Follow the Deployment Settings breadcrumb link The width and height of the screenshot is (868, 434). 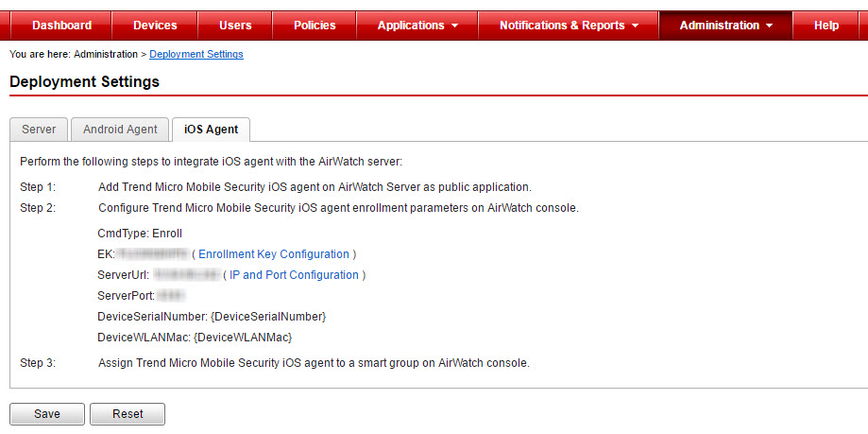pyautogui.click(x=196, y=55)
